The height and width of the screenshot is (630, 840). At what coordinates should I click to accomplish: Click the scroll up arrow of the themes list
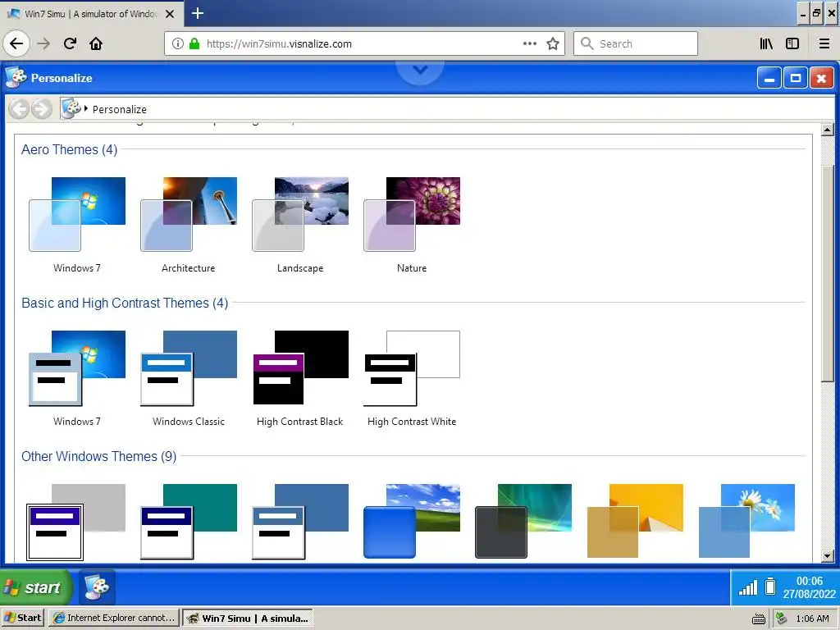[827, 129]
